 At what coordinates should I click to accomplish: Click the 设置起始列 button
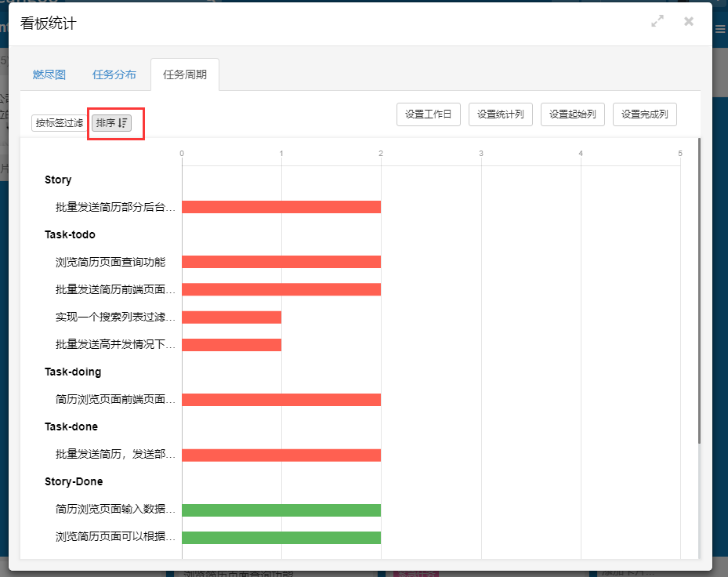coord(573,114)
